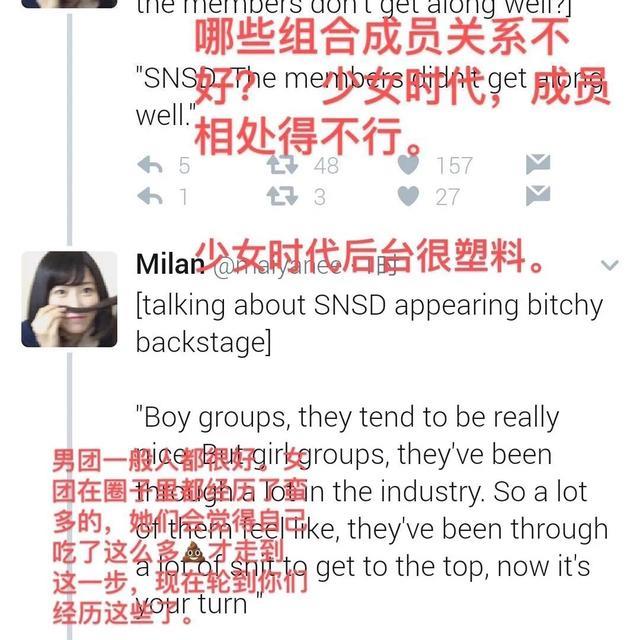The height and width of the screenshot is (640, 640).
Task: Retweet the tweet showing 48 retweets
Action: click(282, 165)
